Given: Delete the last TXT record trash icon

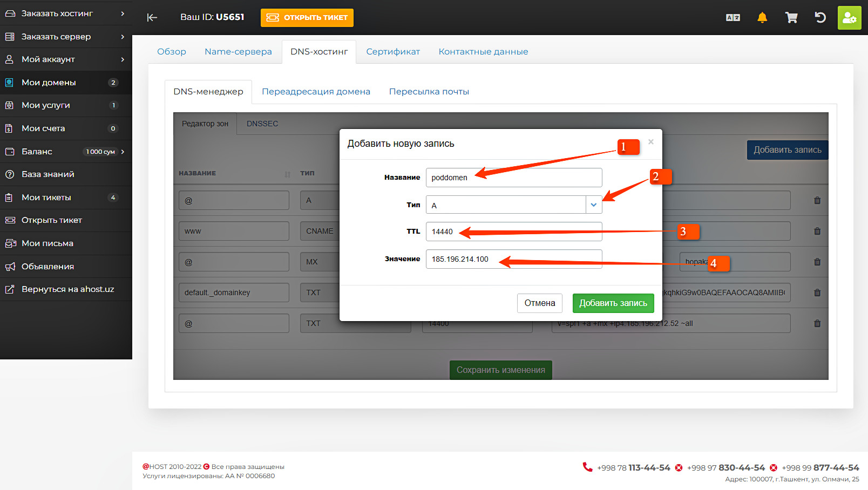Looking at the screenshot, I should click(x=817, y=323).
